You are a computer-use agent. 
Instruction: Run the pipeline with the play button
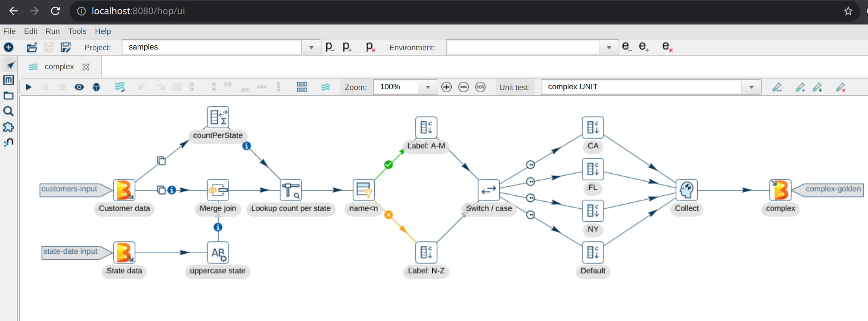[29, 87]
